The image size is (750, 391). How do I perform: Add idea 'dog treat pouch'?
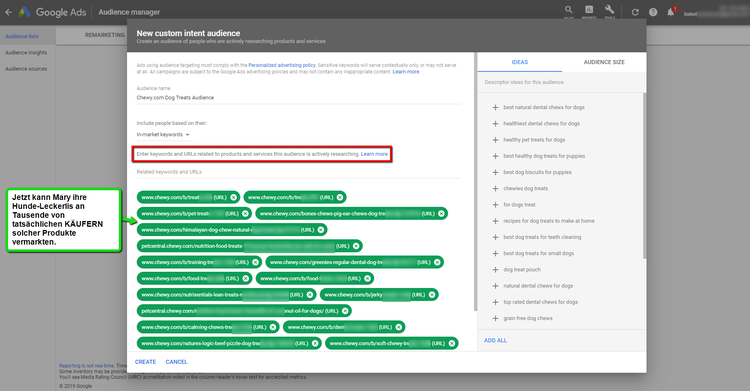(x=496, y=269)
